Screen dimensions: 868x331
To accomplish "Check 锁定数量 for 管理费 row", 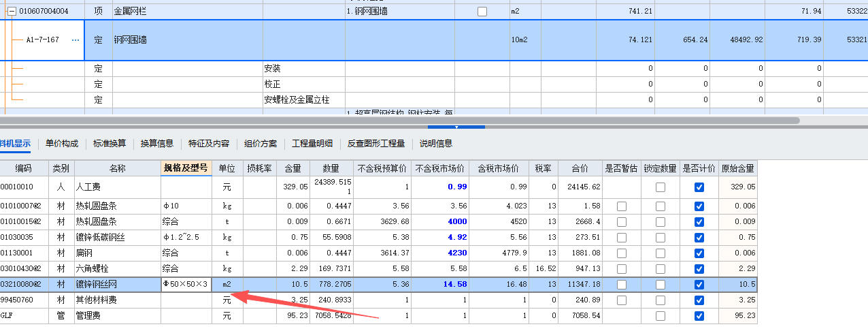I will pyautogui.click(x=661, y=316).
